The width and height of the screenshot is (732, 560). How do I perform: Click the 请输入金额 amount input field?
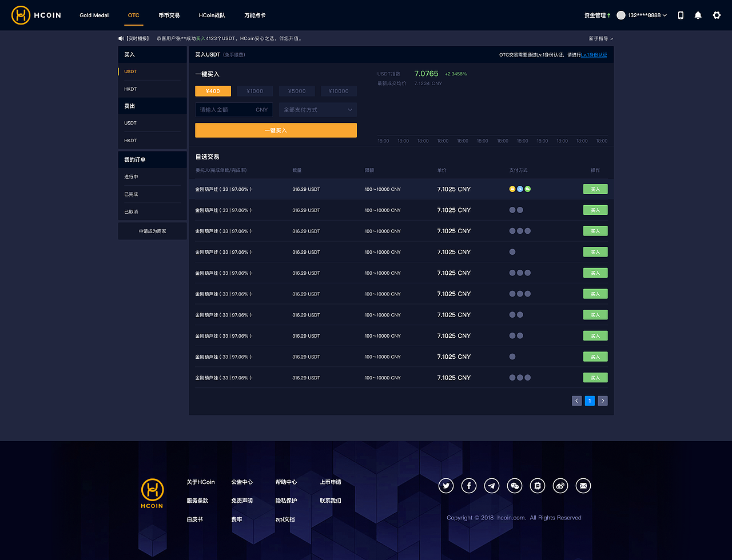pyautogui.click(x=233, y=110)
